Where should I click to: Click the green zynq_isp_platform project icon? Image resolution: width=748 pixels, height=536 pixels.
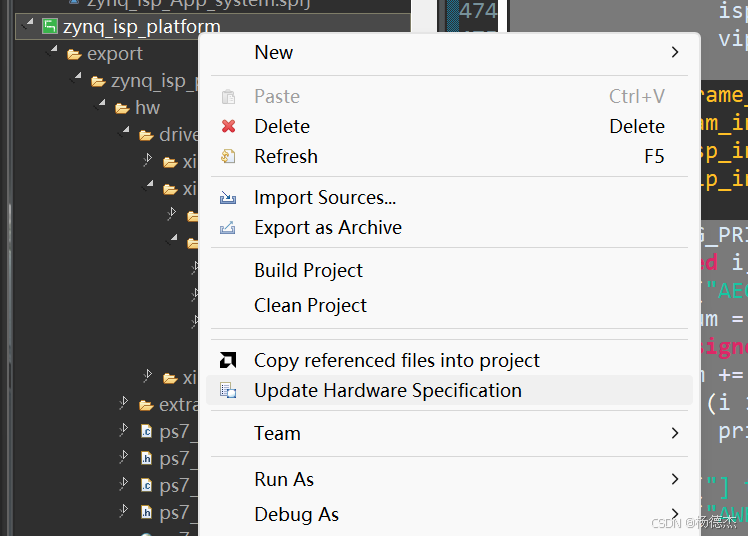click(x=49, y=27)
